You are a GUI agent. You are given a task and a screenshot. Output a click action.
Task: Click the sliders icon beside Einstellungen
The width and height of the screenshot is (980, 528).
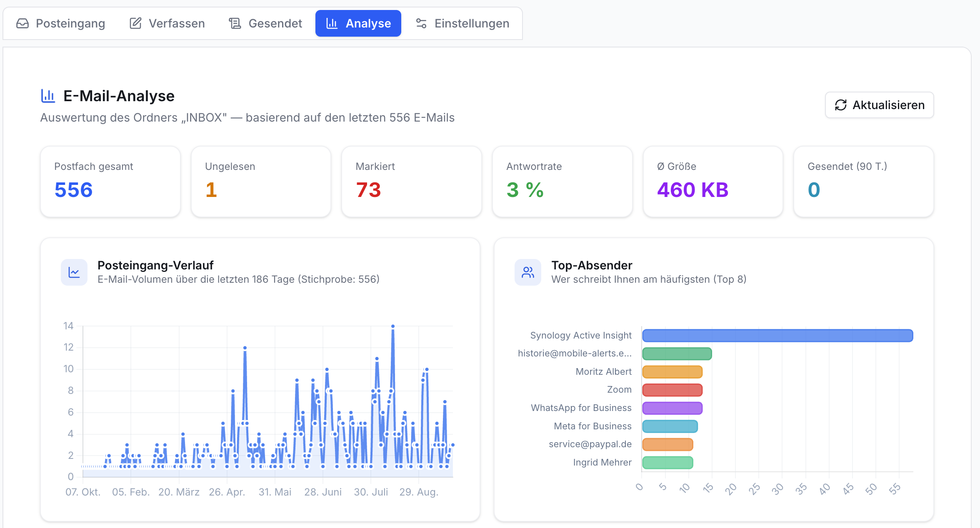[x=421, y=23]
